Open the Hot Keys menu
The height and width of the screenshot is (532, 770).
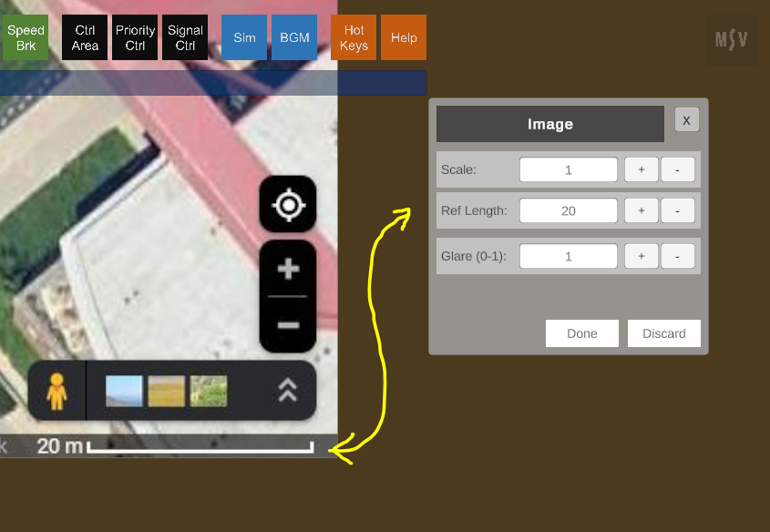point(354,37)
